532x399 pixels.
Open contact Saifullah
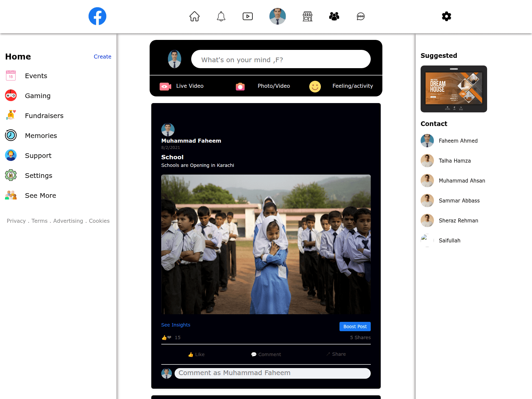tap(450, 240)
